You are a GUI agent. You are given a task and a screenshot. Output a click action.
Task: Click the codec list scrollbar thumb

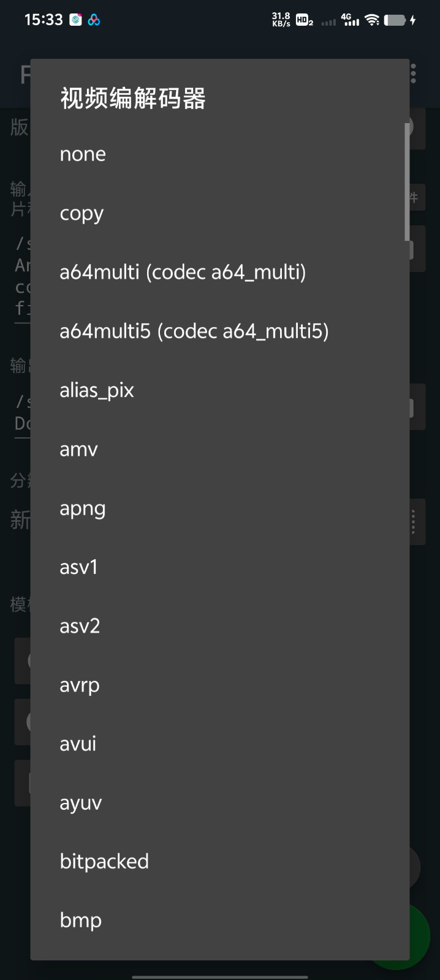click(406, 182)
